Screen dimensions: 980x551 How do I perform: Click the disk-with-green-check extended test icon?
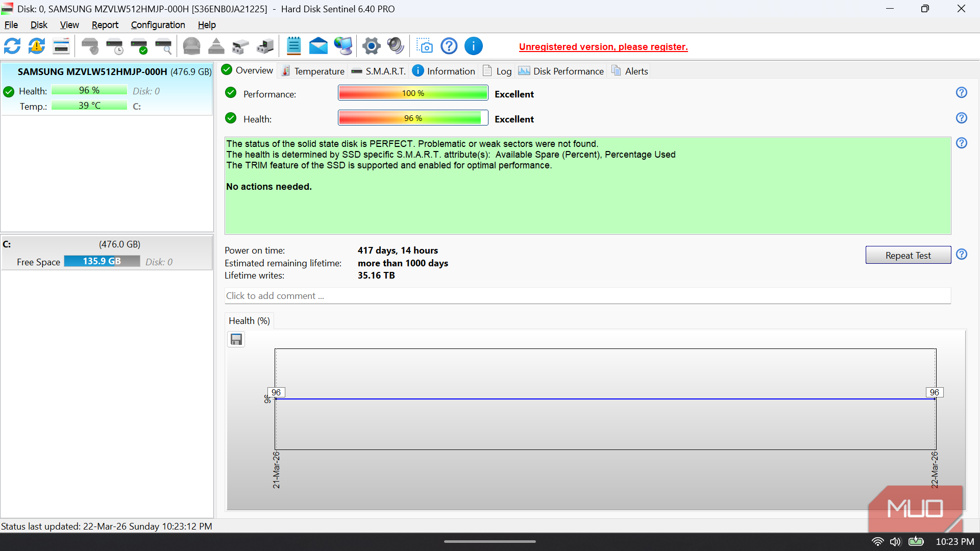pyautogui.click(x=139, y=46)
